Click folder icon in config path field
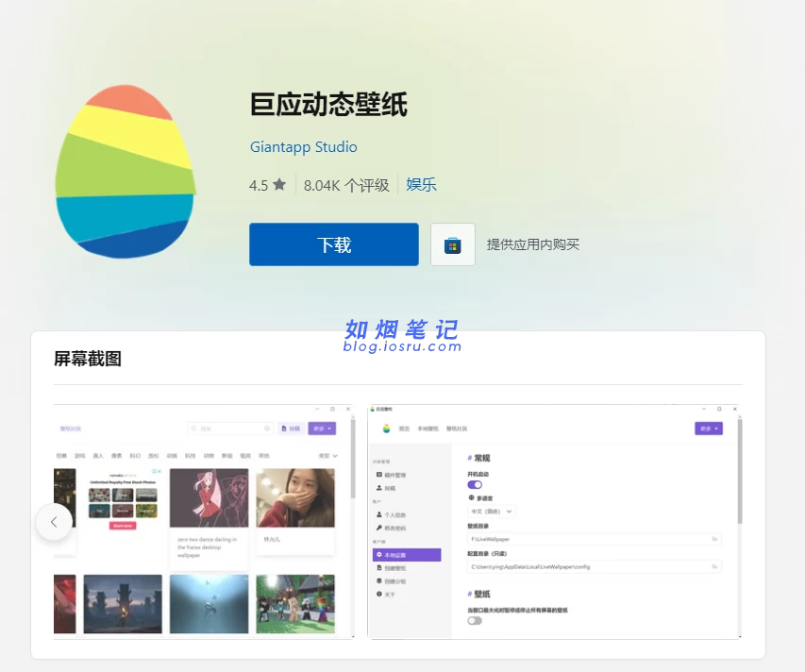 tap(714, 566)
